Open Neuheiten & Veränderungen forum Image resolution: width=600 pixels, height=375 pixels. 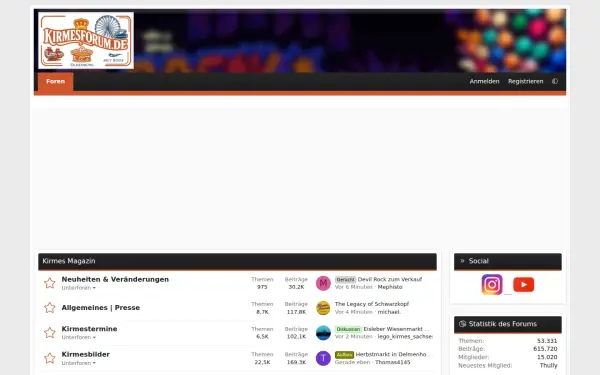[x=115, y=279]
